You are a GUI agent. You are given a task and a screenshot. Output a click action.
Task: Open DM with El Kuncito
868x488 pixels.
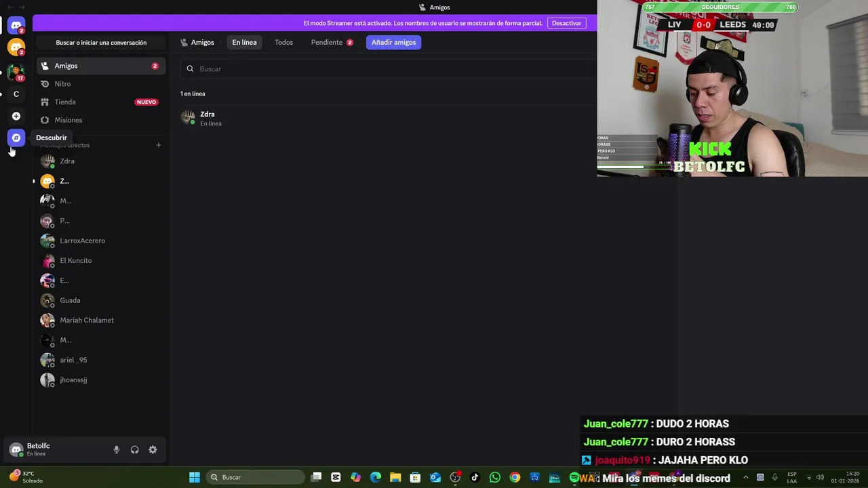click(100, 260)
